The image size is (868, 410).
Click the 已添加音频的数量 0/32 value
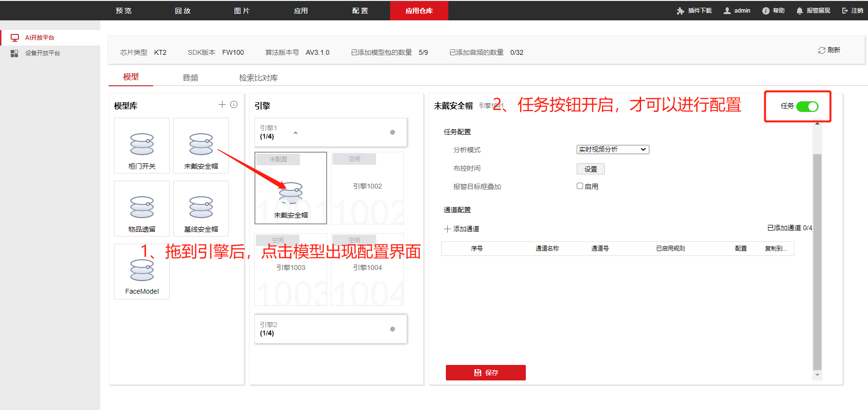(517, 52)
